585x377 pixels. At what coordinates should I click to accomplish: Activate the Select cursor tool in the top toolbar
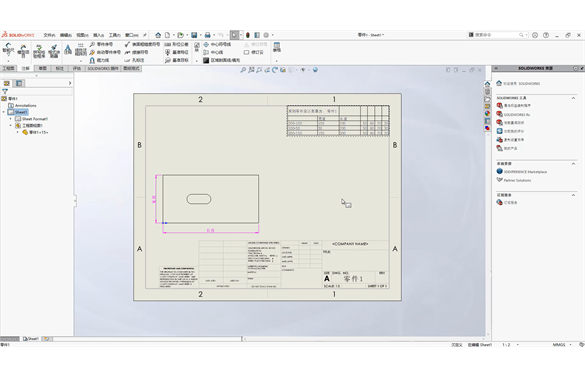coord(234,35)
